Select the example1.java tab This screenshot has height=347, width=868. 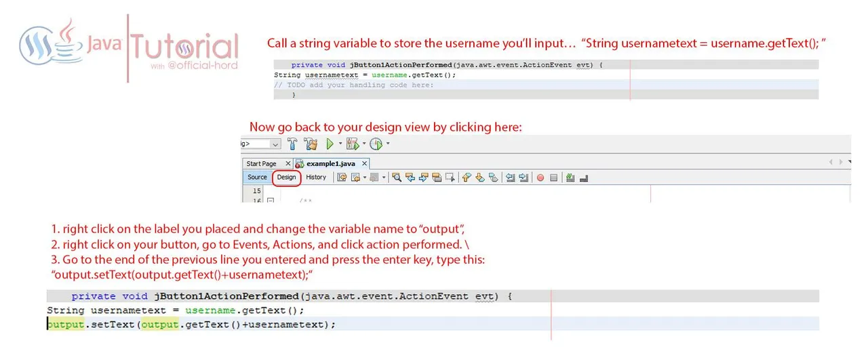pos(331,163)
